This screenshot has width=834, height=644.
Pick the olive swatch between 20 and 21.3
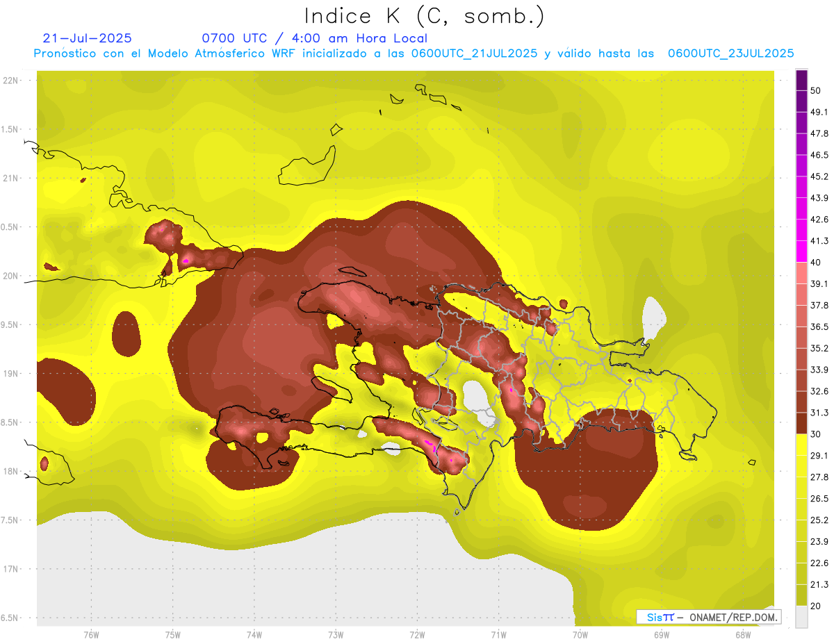[x=801, y=595]
